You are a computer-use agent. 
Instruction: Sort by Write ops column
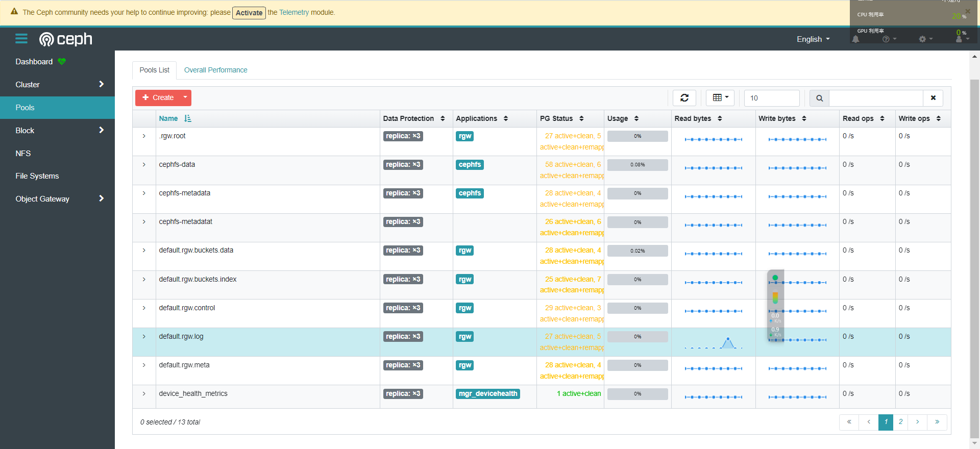[x=920, y=118]
